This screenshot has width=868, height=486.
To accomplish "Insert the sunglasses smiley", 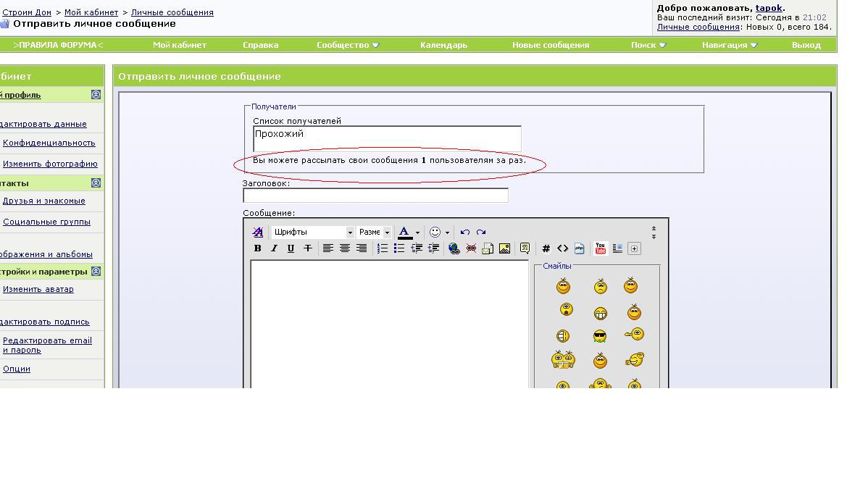I will pyautogui.click(x=599, y=335).
